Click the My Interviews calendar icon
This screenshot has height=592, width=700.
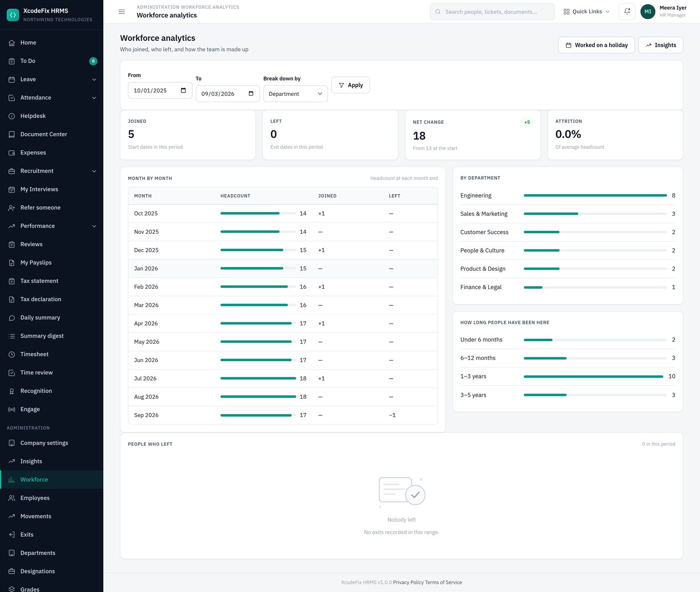(x=12, y=189)
